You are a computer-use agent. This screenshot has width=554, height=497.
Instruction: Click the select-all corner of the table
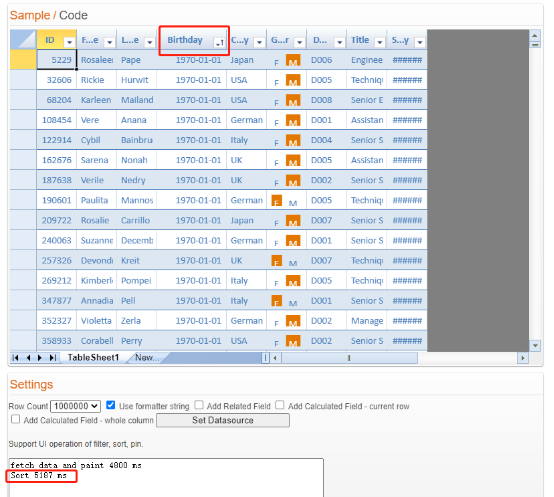click(23, 39)
